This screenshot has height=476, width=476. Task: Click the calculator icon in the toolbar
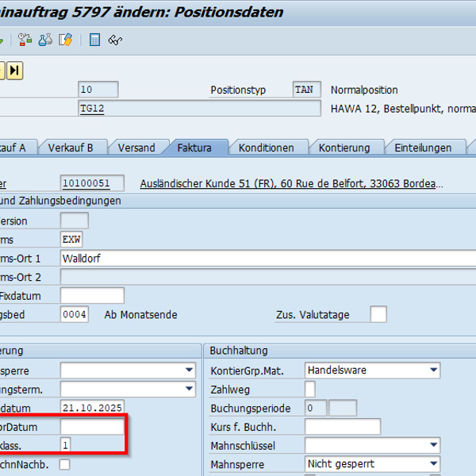click(95, 40)
